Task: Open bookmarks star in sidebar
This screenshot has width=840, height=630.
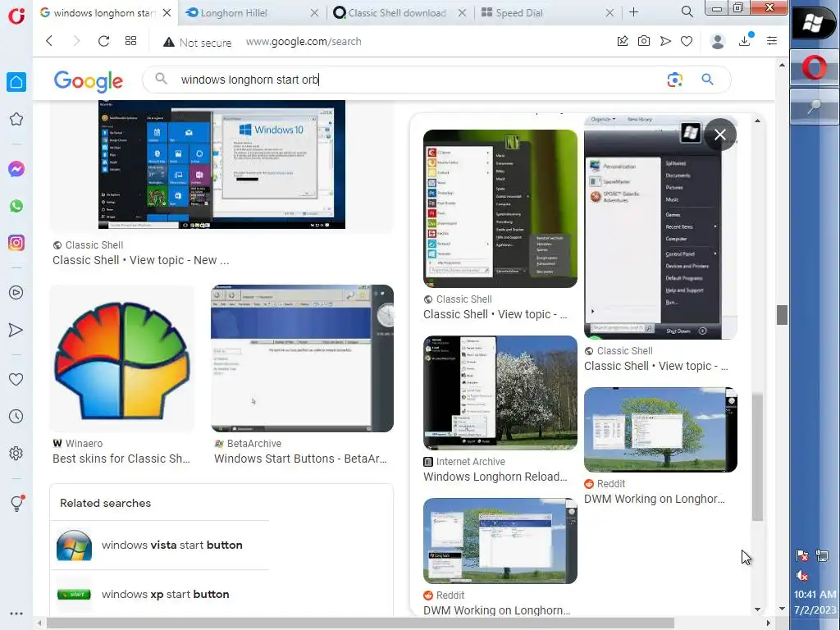Action: tap(16, 119)
